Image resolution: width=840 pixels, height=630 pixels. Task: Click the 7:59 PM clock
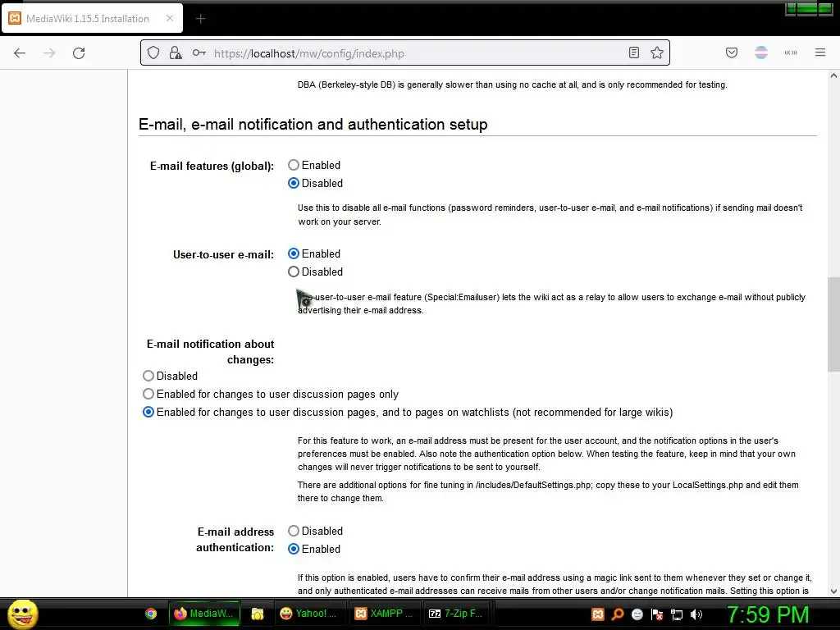(x=768, y=614)
